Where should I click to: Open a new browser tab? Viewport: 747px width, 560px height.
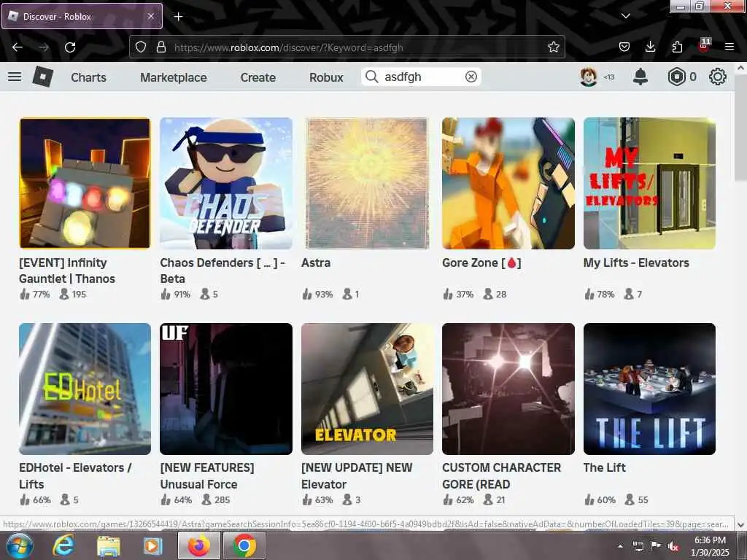point(178,17)
